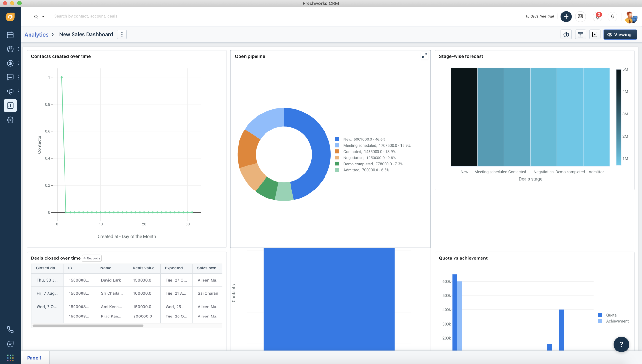Open the kebab menu next to Deals icon

tap(18, 63)
